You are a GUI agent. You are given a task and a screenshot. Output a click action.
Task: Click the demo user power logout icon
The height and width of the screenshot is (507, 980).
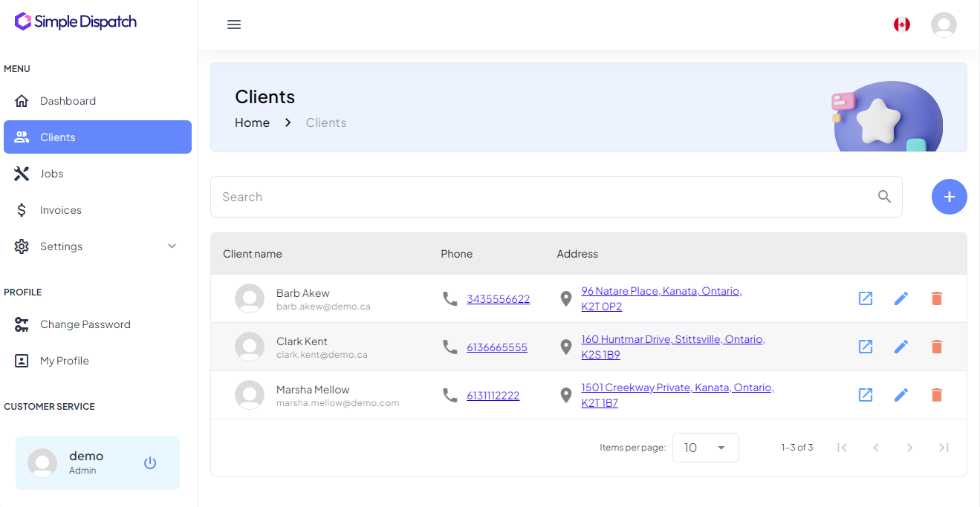150,463
